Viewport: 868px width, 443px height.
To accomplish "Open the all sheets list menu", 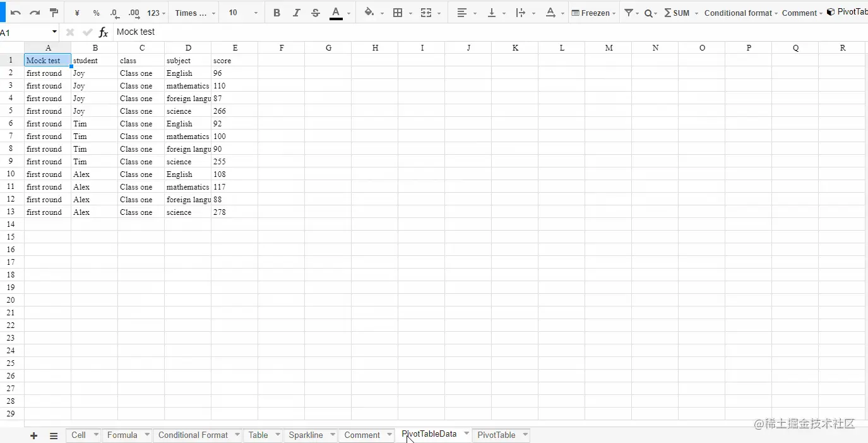I will pos(54,435).
